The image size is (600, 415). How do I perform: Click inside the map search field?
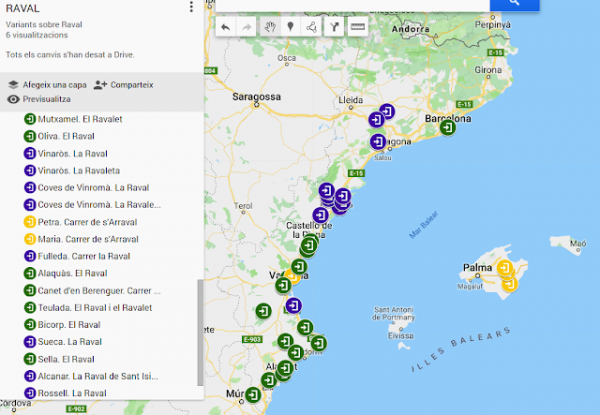point(352,4)
